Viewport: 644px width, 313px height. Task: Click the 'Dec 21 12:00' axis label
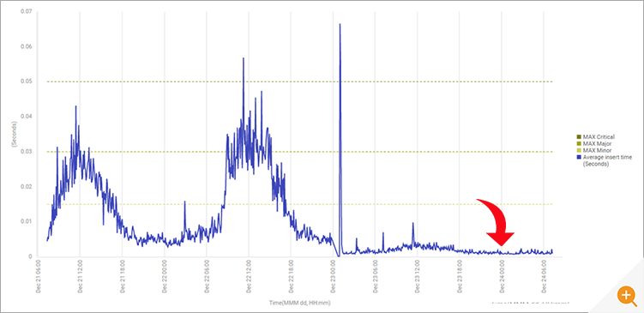80,275
